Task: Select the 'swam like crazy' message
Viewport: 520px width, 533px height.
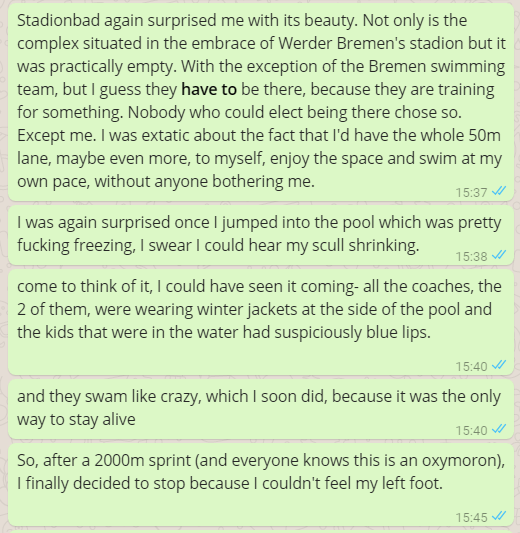Action: (x=261, y=409)
